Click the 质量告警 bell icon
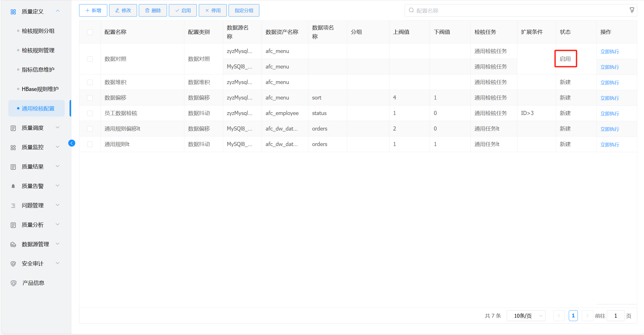 [13, 186]
